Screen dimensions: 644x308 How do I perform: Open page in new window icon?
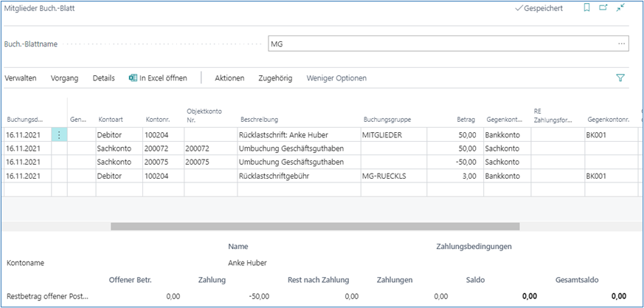pos(603,8)
